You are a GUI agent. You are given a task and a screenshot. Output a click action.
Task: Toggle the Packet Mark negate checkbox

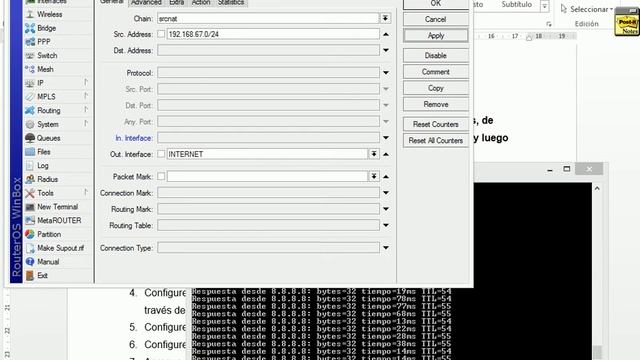pos(161,176)
